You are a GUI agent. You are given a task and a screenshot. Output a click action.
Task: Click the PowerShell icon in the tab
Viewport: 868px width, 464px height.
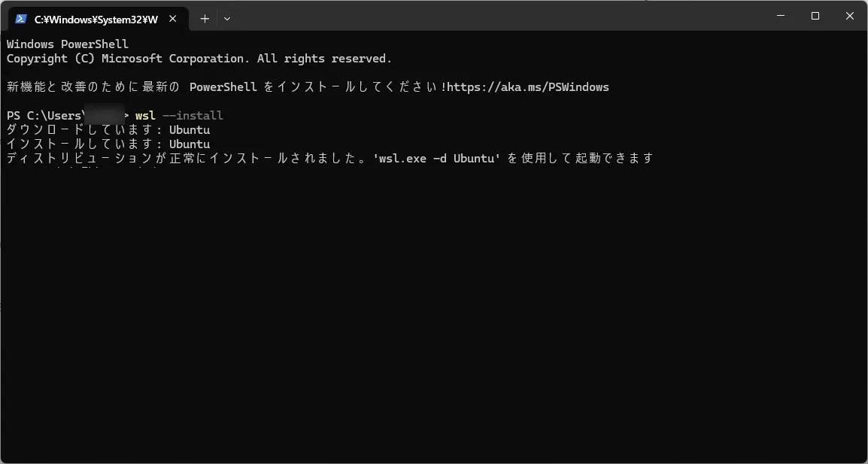click(21, 19)
